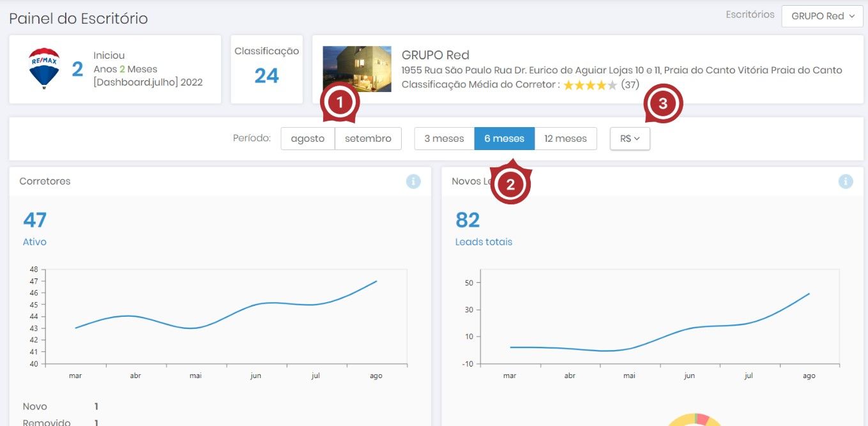Click the Período label
The image size is (868, 426).
click(x=252, y=138)
